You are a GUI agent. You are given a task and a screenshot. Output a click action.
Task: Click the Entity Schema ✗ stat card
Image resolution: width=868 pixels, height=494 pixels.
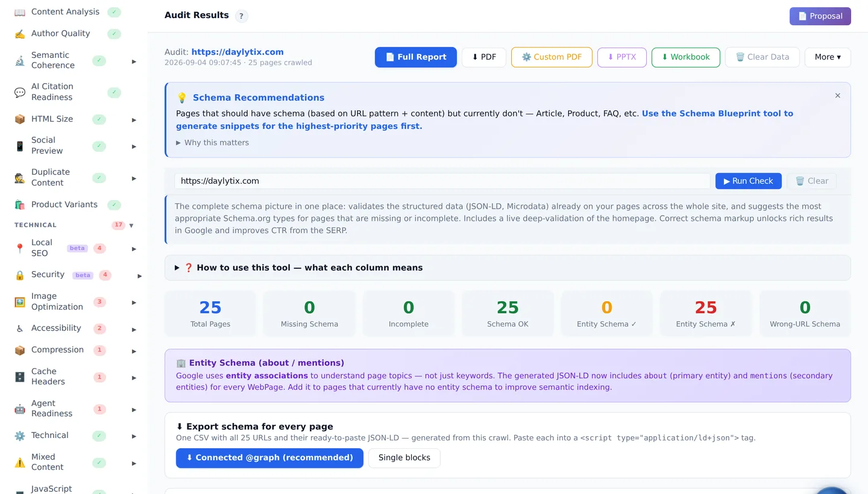[706, 313]
